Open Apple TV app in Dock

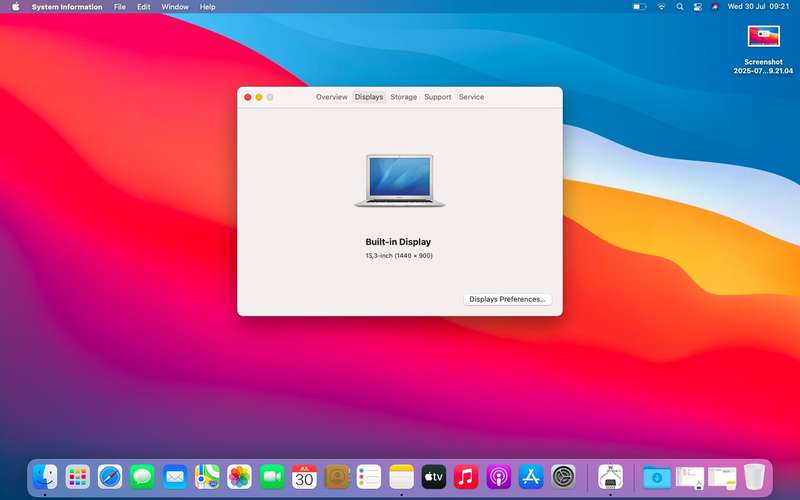tap(434, 477)
